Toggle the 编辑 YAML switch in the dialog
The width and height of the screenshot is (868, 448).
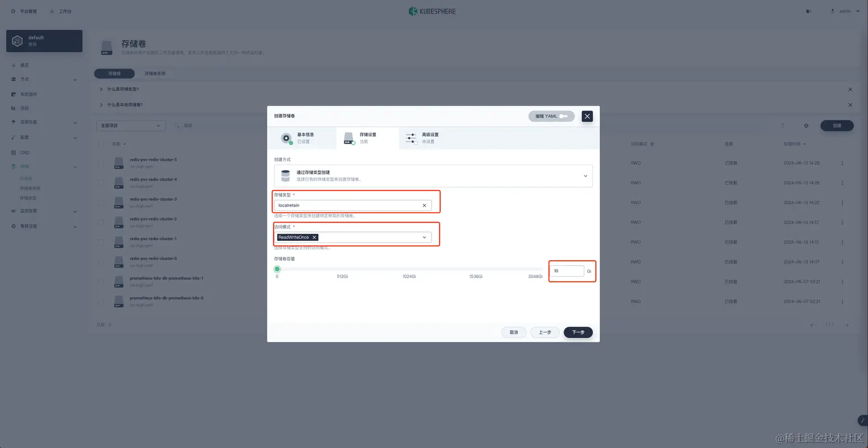(x=563, y=116)
